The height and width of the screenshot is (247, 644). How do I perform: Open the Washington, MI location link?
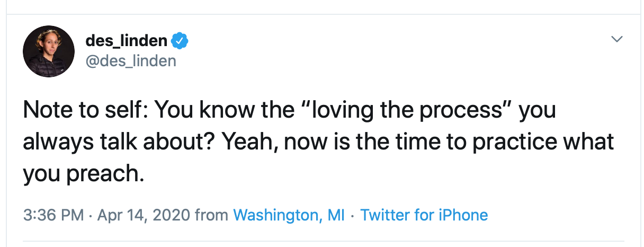(289, 215)
